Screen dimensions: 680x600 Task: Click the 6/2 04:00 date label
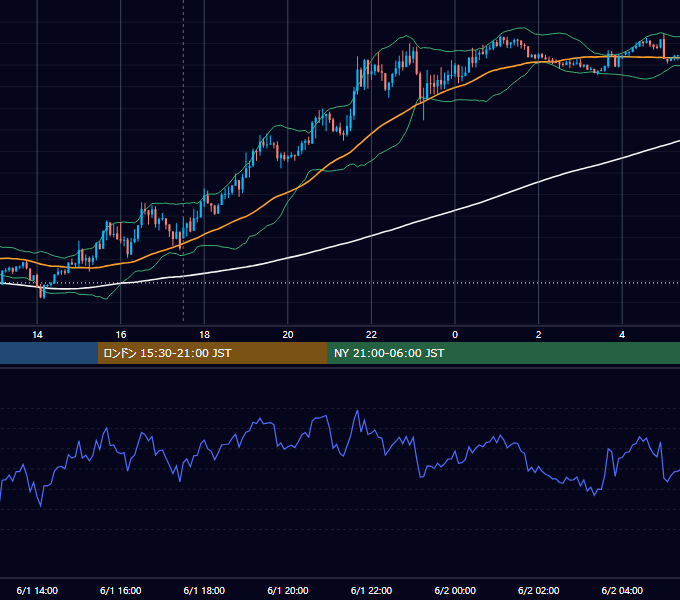(x=622, y=590)
